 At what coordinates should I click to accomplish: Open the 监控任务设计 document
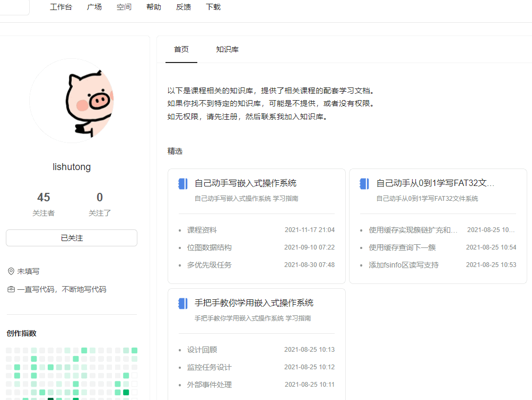click(210, 367)
